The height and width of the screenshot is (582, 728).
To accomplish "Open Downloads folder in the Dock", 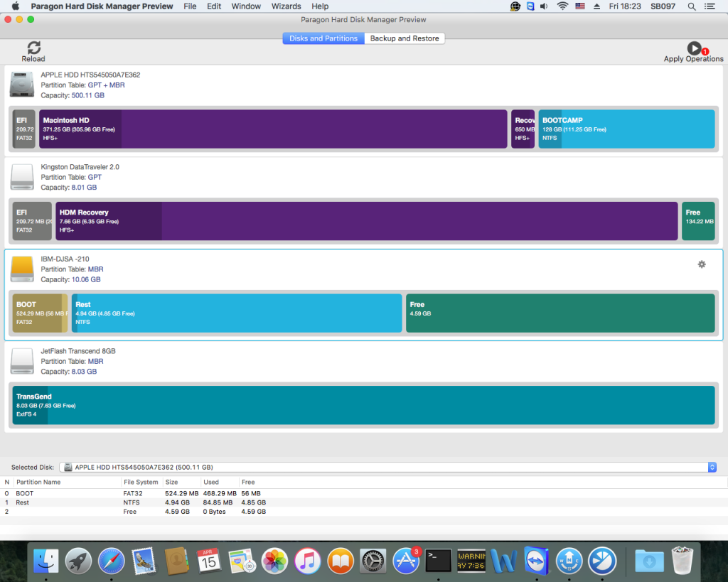I will click(x=649, y=561).
